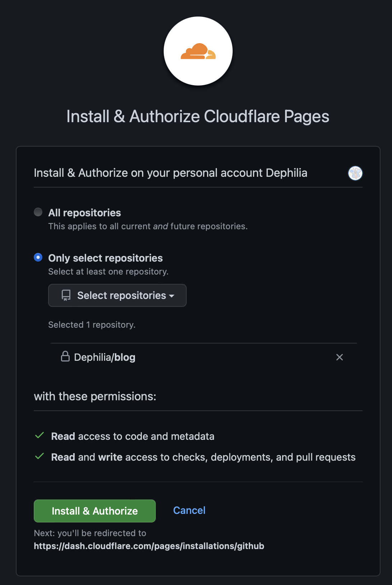This screenshot has height=585, width=392.
Task: Click the page title Install & Authorize Cloudflare Pages
Action: pyautogui.click(x=198, y=116)
